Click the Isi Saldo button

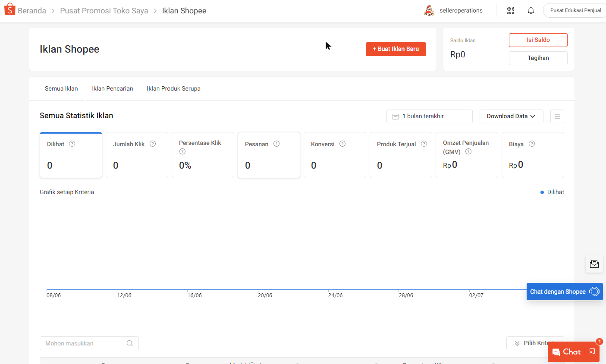538,40
